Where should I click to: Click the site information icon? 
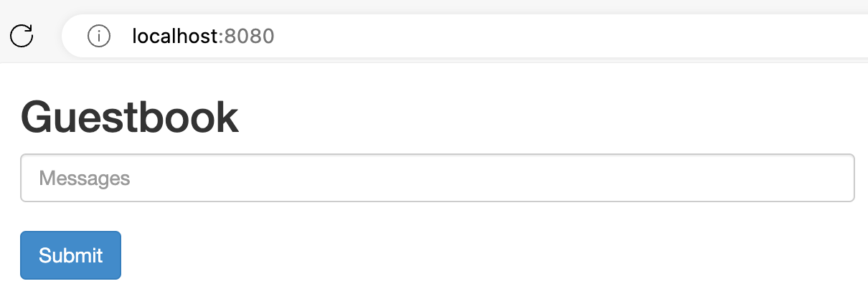click(98, 35)
